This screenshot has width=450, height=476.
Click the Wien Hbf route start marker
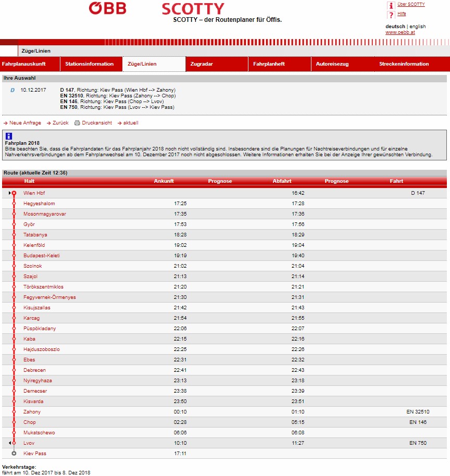[14, 193]
